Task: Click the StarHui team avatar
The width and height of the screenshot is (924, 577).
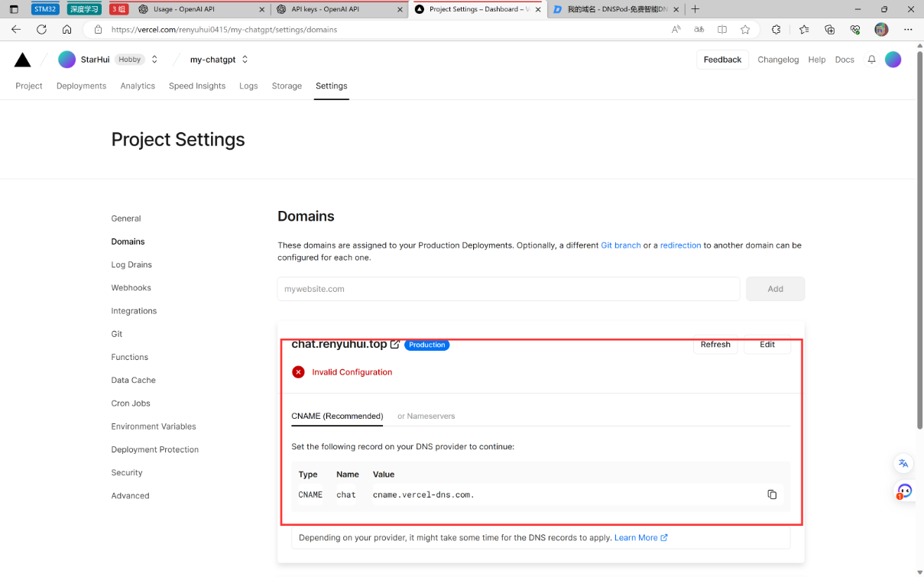Action: [67, 60]
